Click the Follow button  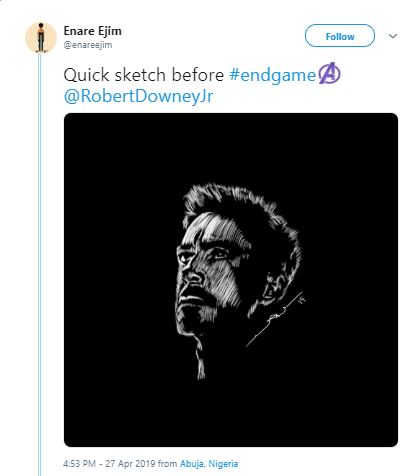340,36
